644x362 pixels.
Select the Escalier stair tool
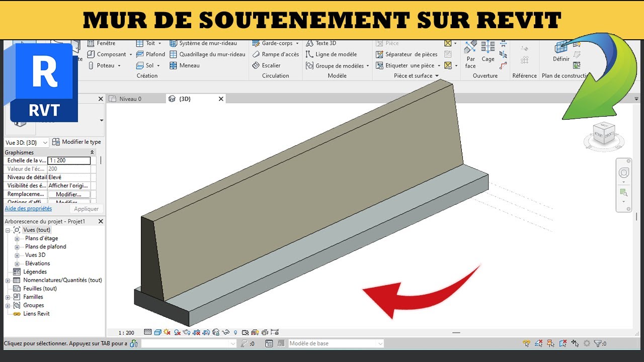(x=266, y=65)
